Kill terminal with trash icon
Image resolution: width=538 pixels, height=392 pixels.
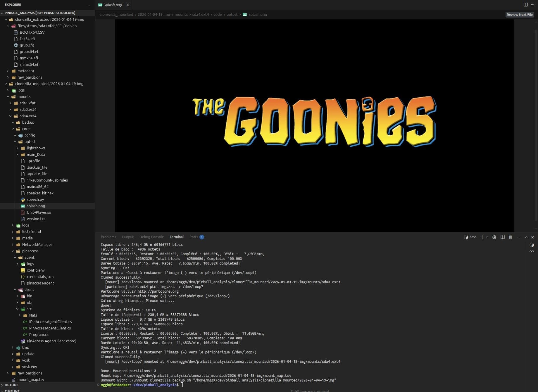(x=511, y=237)
